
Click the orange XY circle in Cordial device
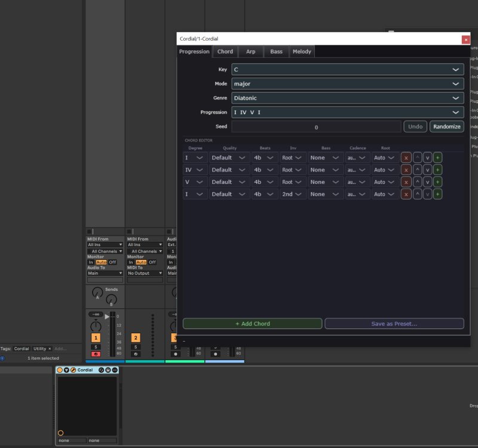(x=61, y=433)
